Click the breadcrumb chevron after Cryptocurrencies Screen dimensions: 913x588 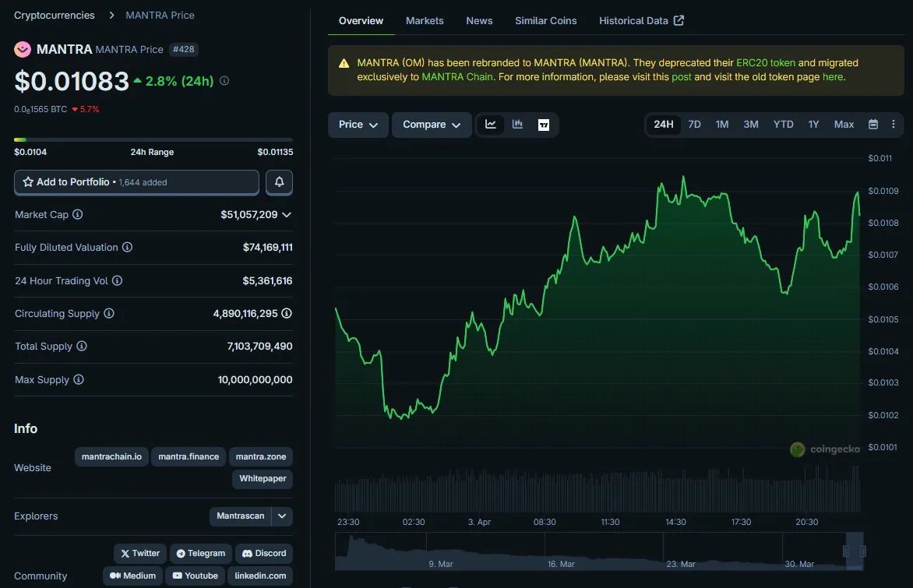[x=111, y=15]
